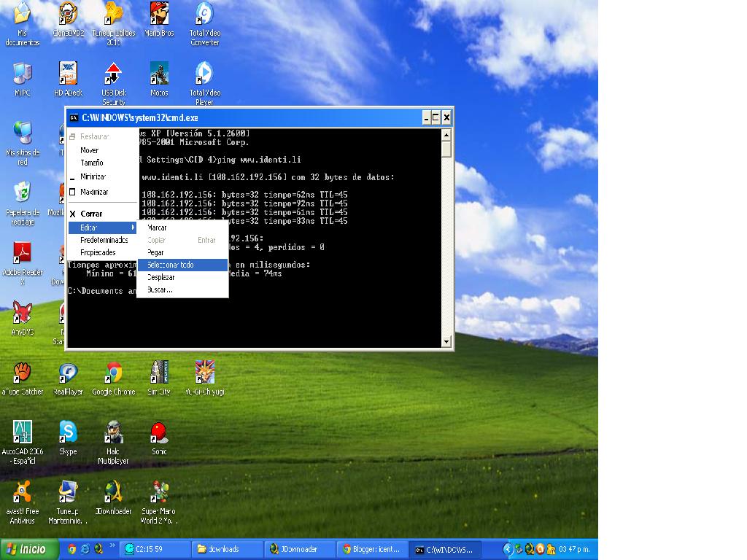Open Predeterminados from system menu
The image size is (747, 560).
(103, 240)
